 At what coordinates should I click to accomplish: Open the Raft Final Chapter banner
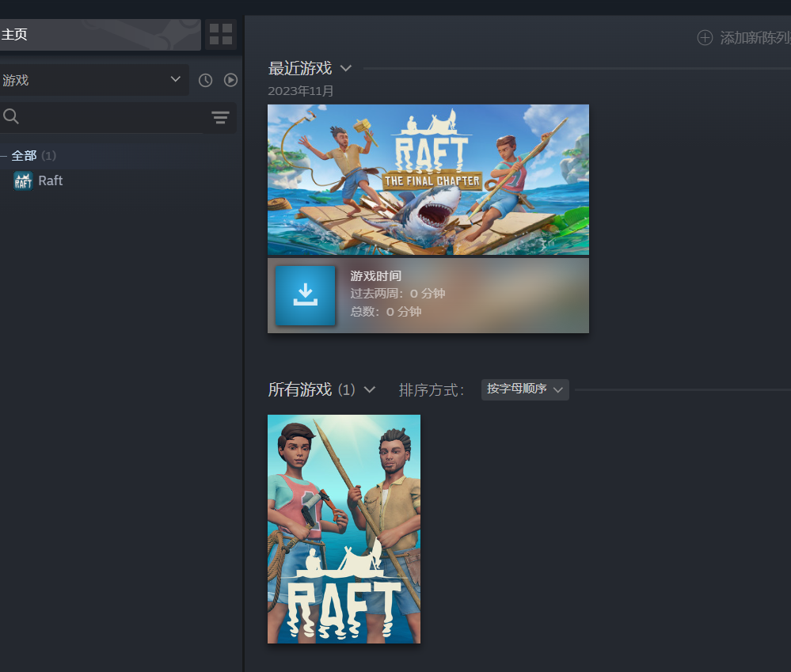[x=428, y=180]
